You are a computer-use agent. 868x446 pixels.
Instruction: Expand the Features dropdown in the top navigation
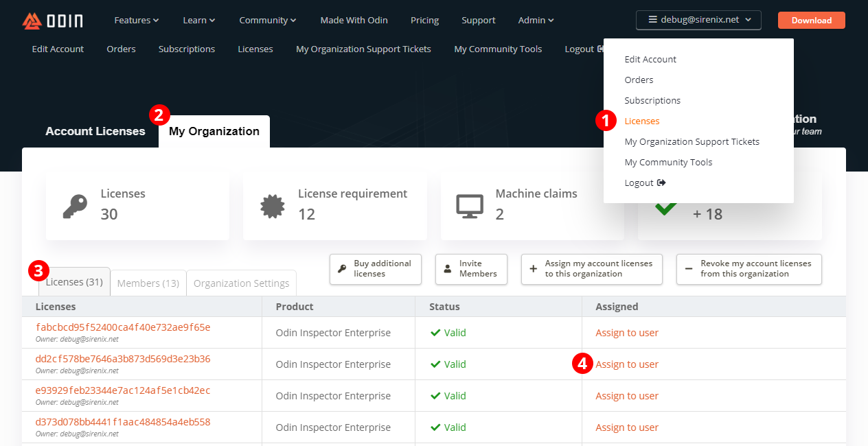137,21
